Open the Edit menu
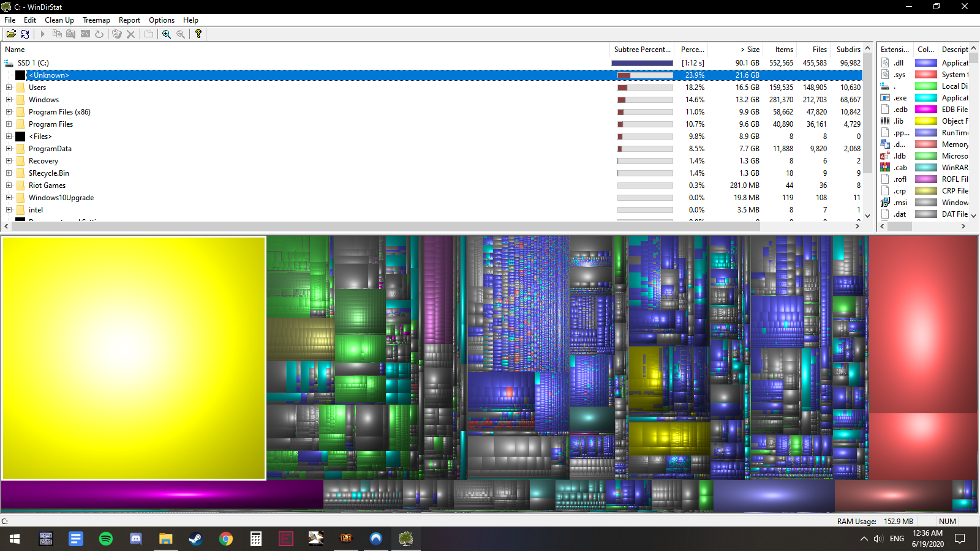The height and width of the screenshot is (551, 980). click(30, 20)
